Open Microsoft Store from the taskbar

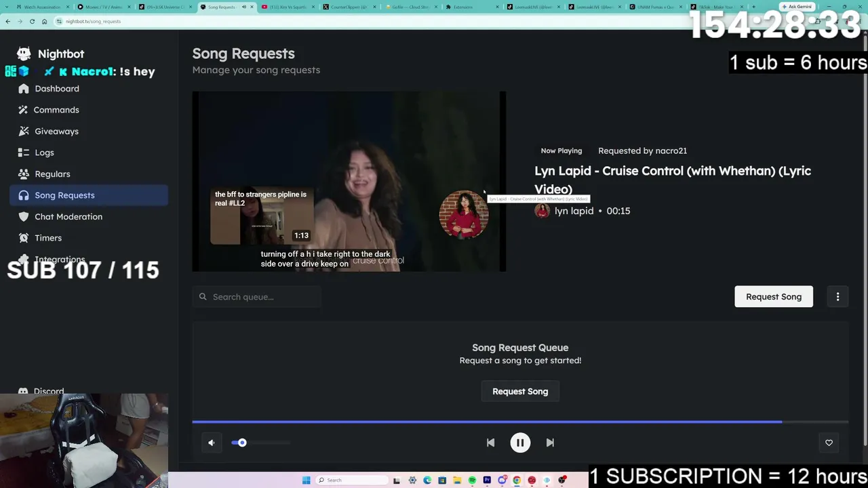pos(442,480)
